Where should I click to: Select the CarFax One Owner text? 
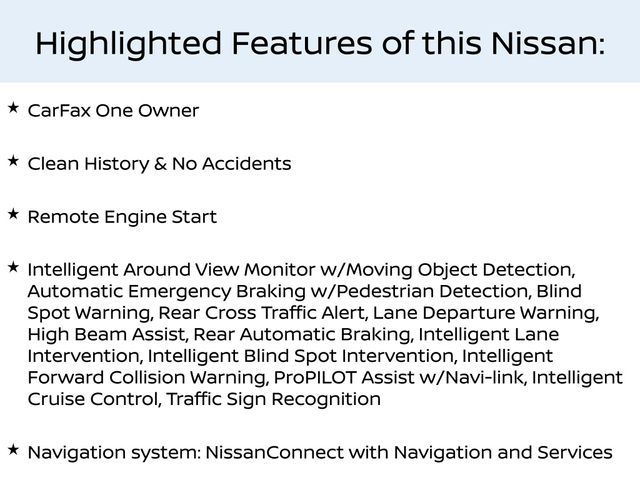coord(113,110)
